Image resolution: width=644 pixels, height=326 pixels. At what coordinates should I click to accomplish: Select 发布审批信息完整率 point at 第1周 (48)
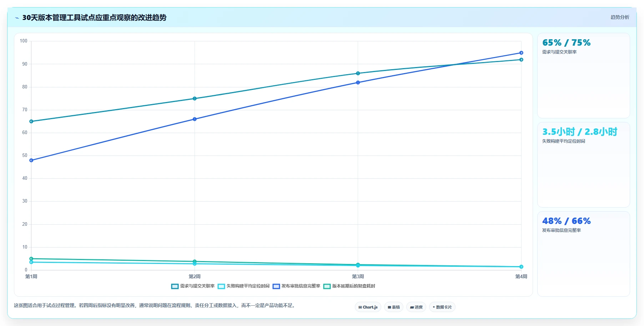[x=31, y=160]
